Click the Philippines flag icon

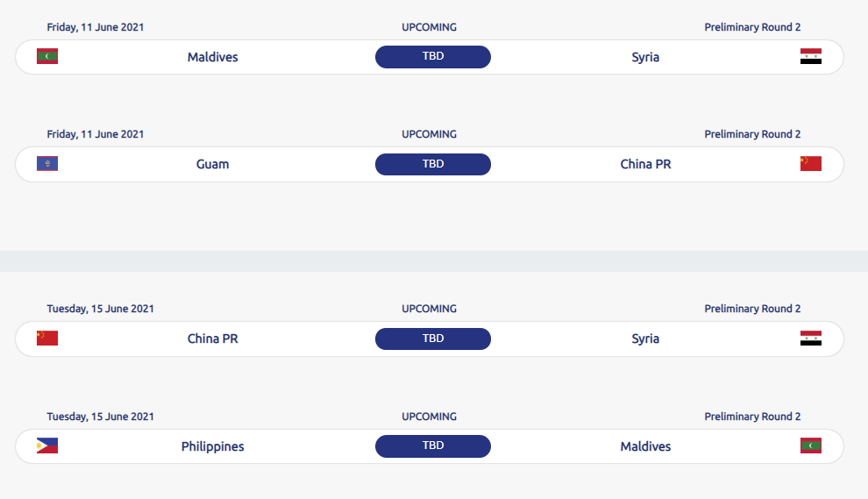(47, 446)
